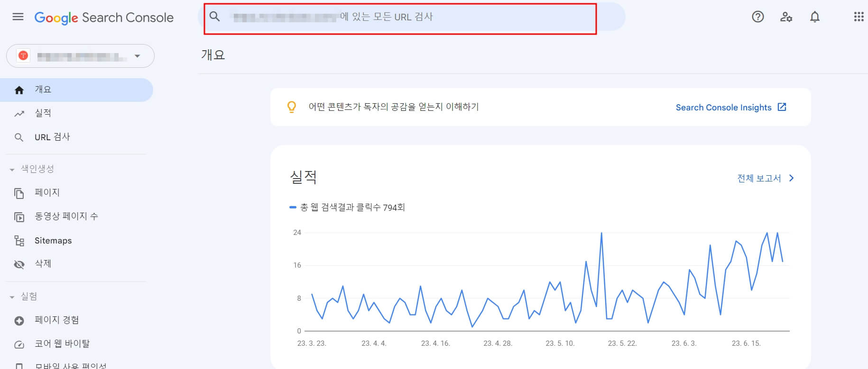
Task: Click the search magnifier icon in URL bar
Action: click(215, 17)
